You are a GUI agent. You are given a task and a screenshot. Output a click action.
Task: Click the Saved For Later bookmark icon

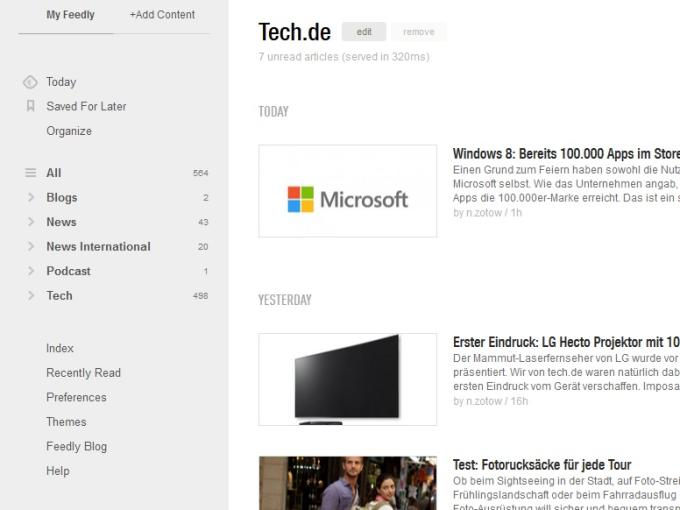point(30,106)
